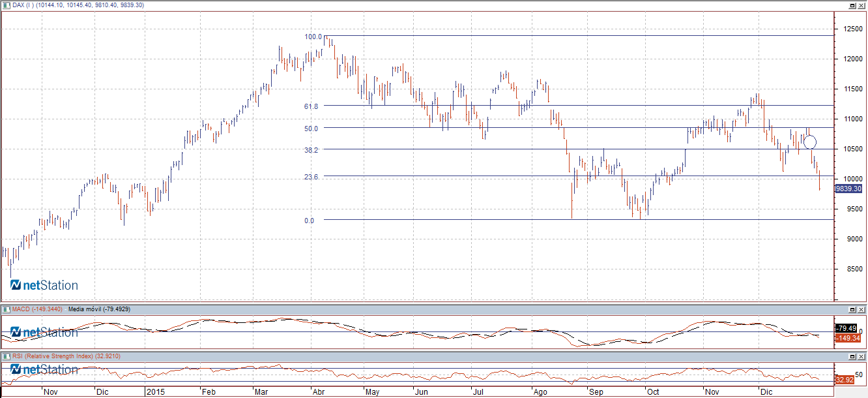Image resolution: width=868 pixels, height=398 pixels.
Task: Click the Ago label on time axis
Action: click(x=540, y=393)
